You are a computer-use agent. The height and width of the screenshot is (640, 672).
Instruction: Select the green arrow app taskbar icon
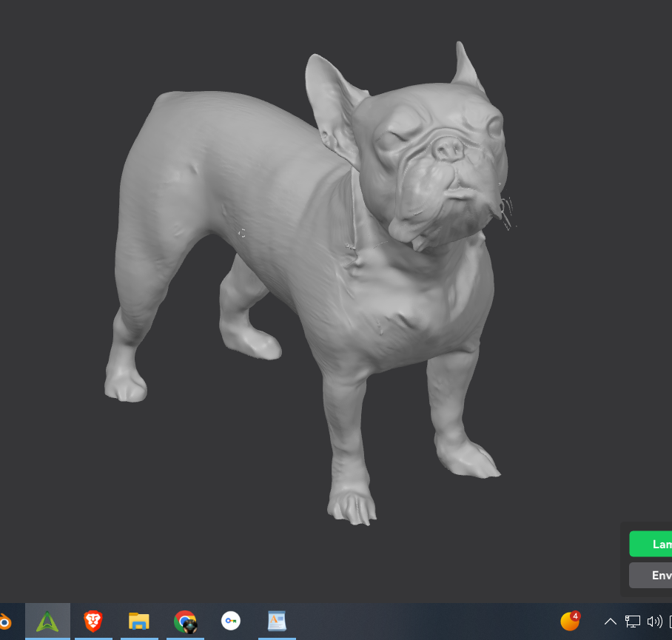point(47,622)
